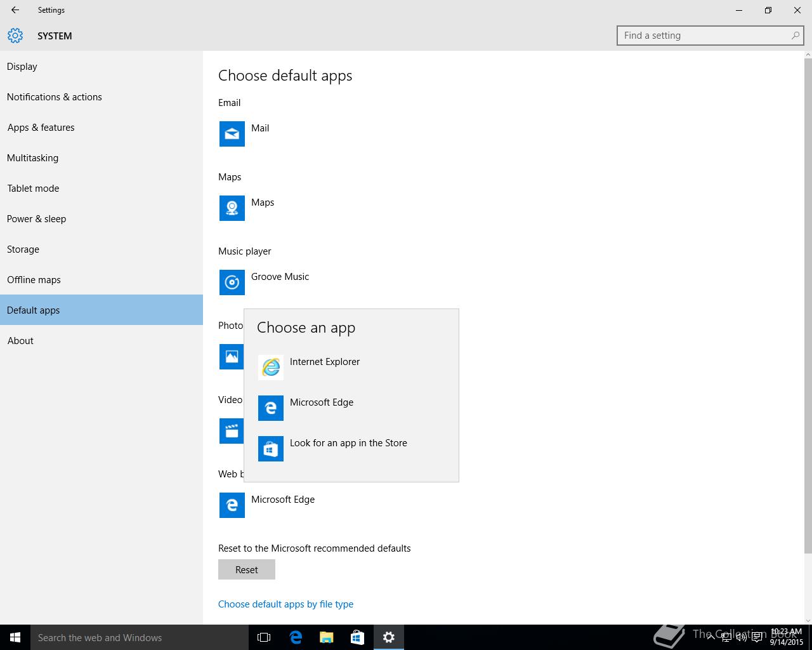Viewport: 812px width, 650px height.
Task: Click the Reset button
Action: click(247, 569)
